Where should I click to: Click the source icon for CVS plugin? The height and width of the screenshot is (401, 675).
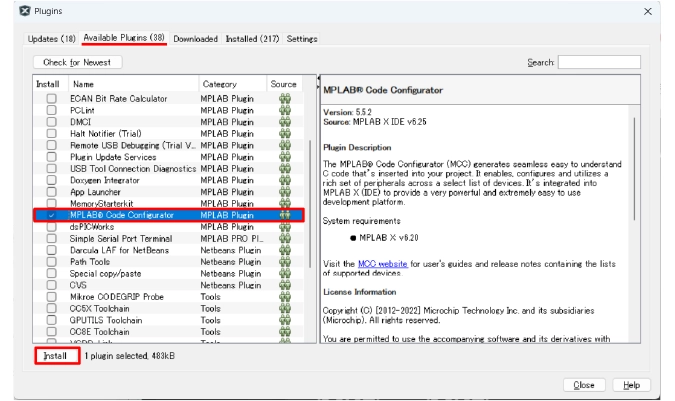point(284,284)
